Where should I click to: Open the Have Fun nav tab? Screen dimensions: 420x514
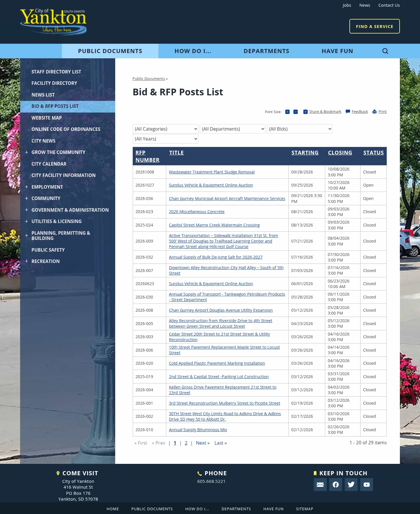pyautogui.click(x=337, y=51)
